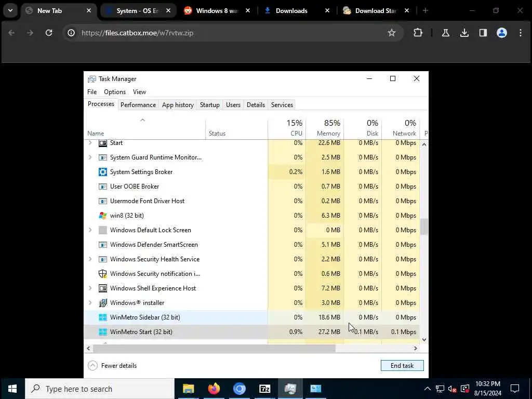
Task: Click the horizontal scrollbar thumb in Task Manager
Action: coord(214,349)
